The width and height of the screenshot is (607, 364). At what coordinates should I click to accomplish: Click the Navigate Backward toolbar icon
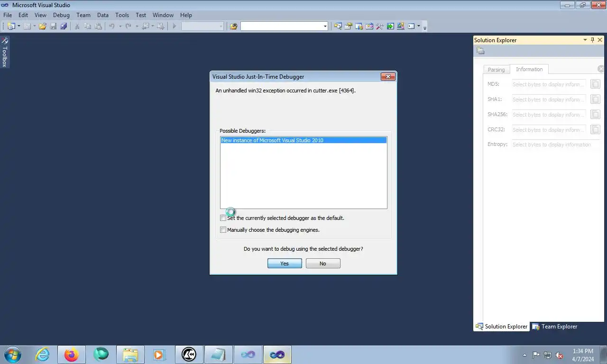[145, 27]
